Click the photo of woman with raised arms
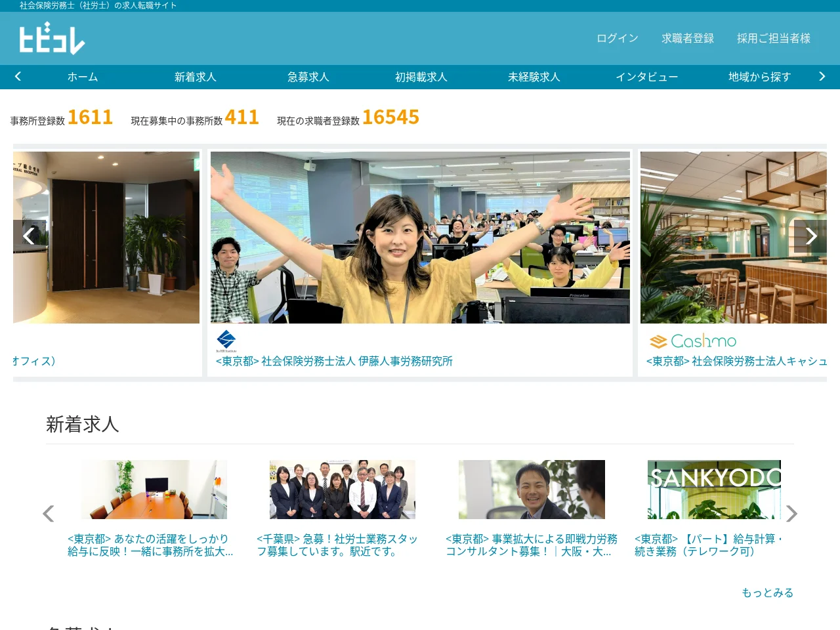 420,238
